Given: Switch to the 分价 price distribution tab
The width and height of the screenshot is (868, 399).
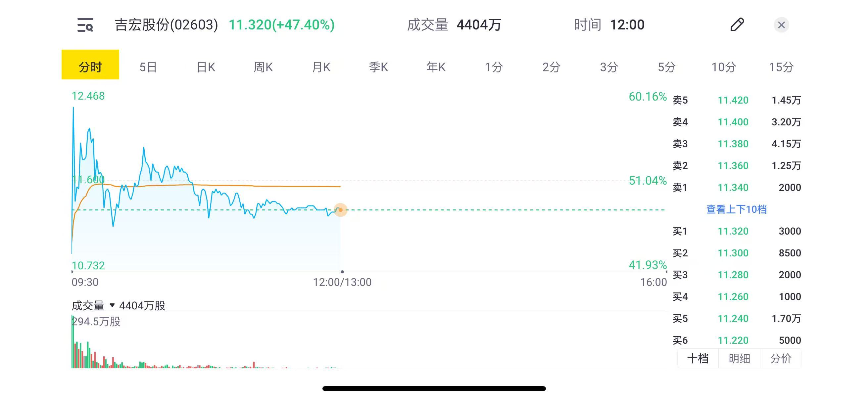Looking at the screenshot, I should coord(781,359).
